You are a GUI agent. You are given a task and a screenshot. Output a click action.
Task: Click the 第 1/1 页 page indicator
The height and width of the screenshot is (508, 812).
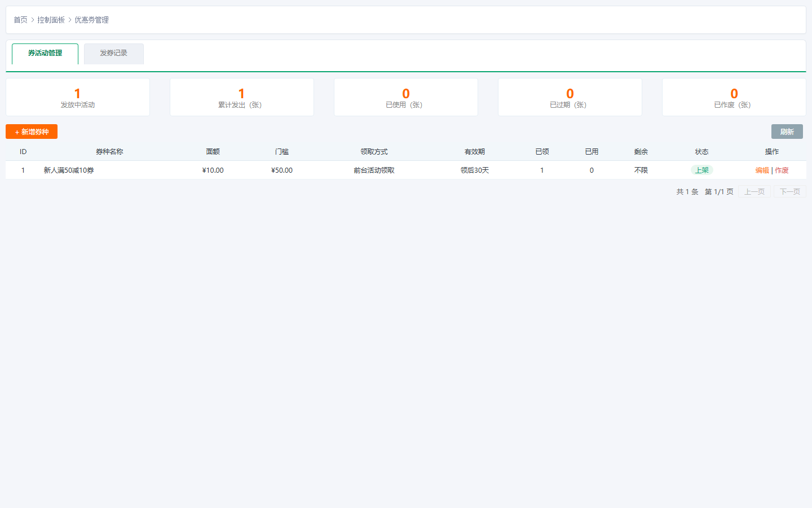(x=719, y=192)
